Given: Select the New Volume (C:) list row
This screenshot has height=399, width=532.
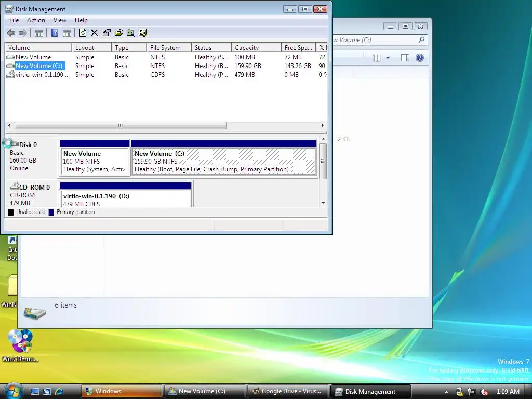Looking at the screenshot, I should 166,66.
